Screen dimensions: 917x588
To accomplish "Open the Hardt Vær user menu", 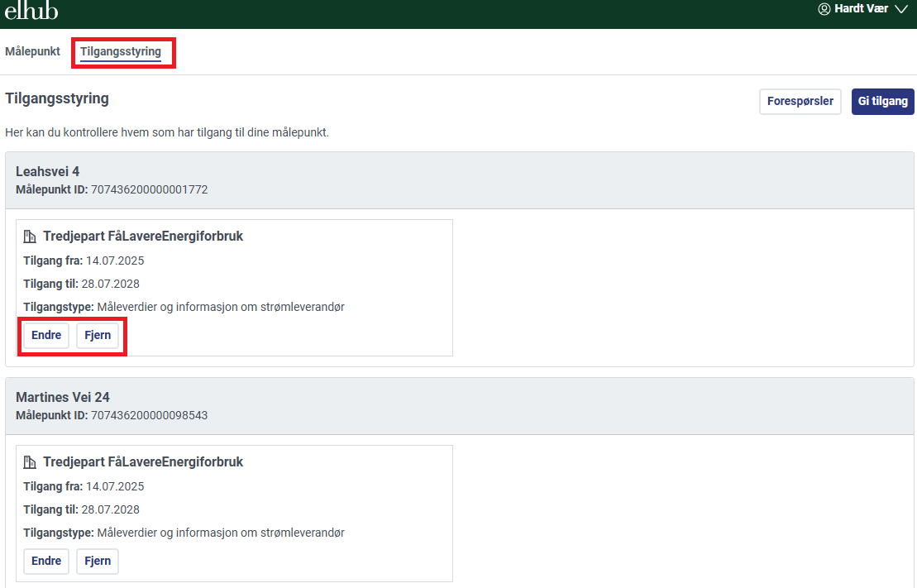I will (x=862, y=9).
